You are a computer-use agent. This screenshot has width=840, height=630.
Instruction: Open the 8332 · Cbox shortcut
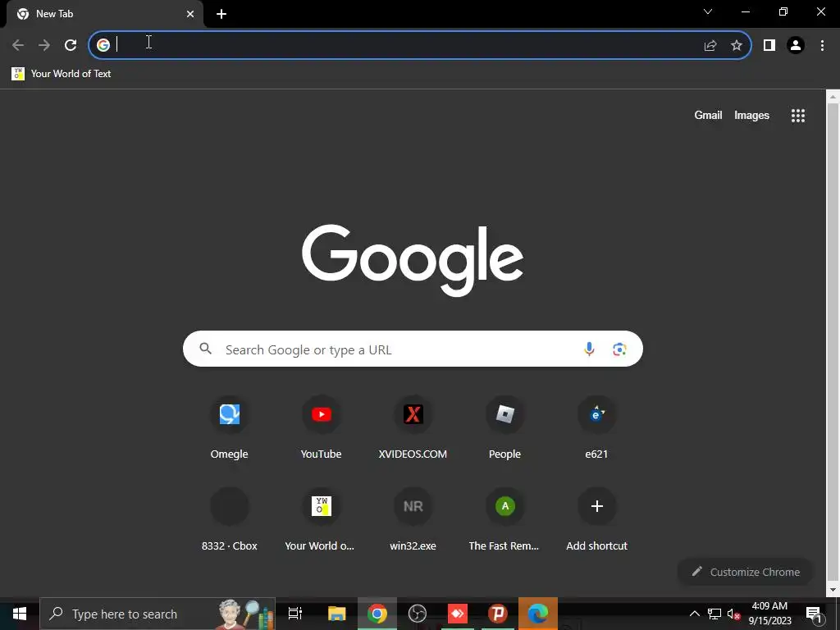[230, 519]
